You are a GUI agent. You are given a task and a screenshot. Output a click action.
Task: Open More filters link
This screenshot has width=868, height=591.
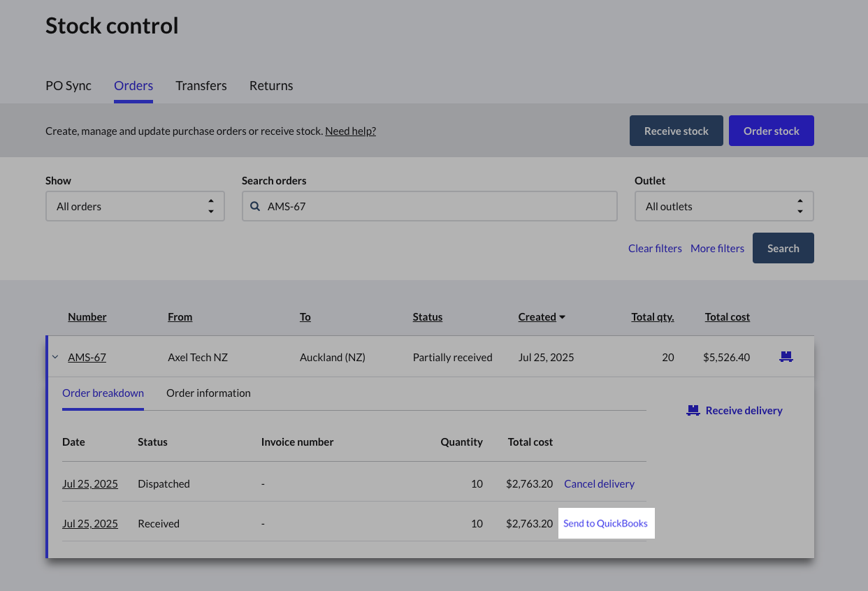click(717, 248)
